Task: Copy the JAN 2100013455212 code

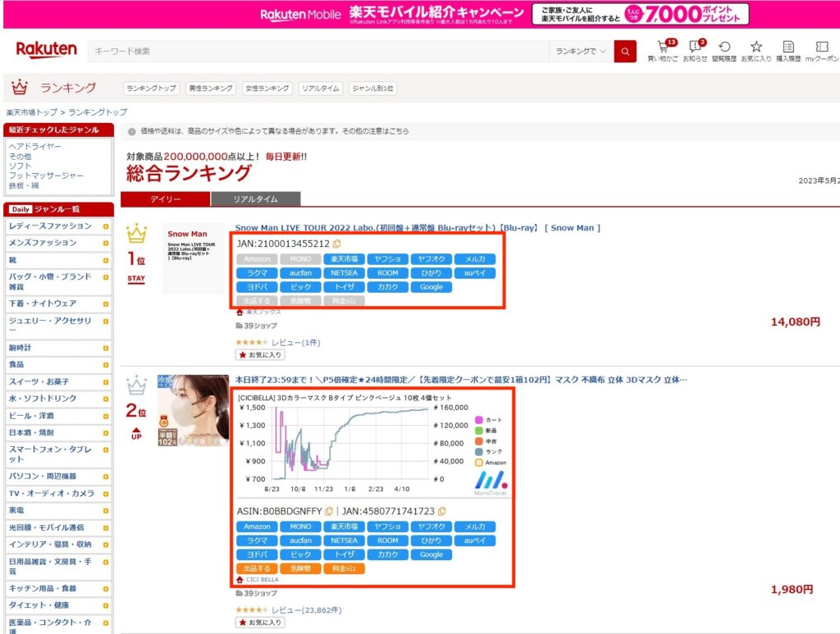Action: (x=336, y=244)
